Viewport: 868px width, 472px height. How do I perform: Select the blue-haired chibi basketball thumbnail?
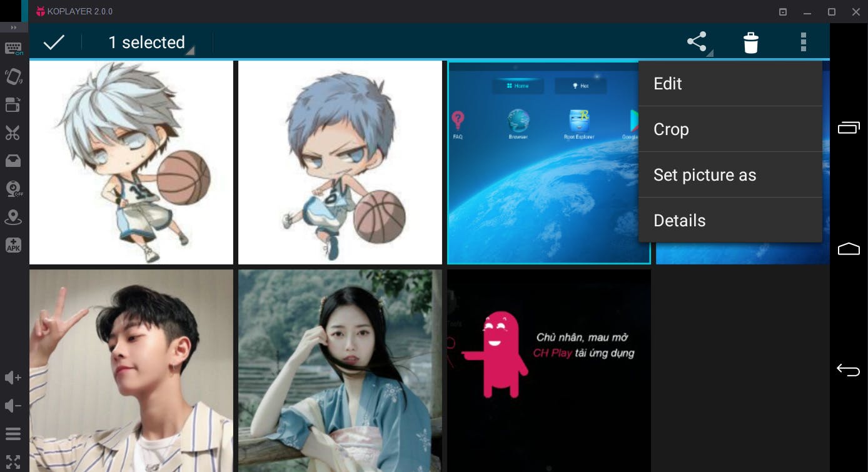340,163
